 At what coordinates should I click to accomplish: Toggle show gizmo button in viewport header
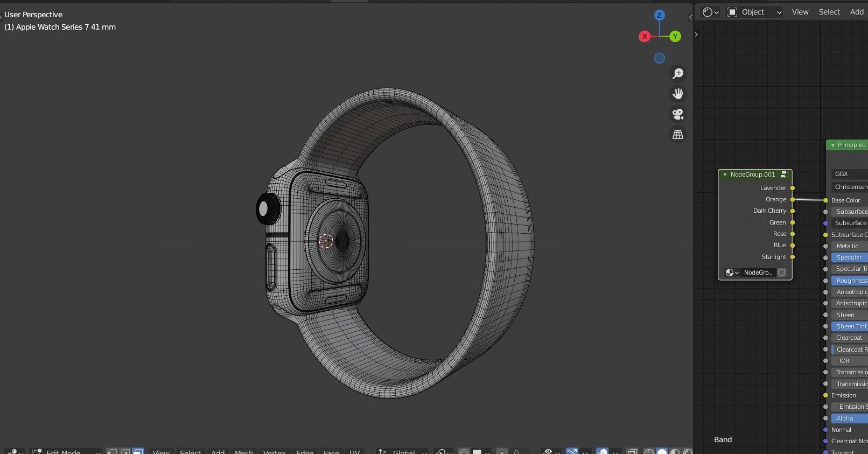572,451
